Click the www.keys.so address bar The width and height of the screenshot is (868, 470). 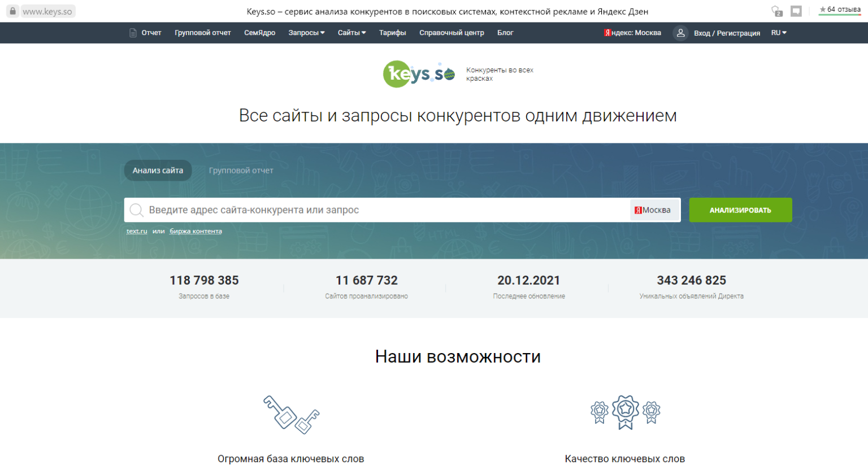(x=47, y=11)
